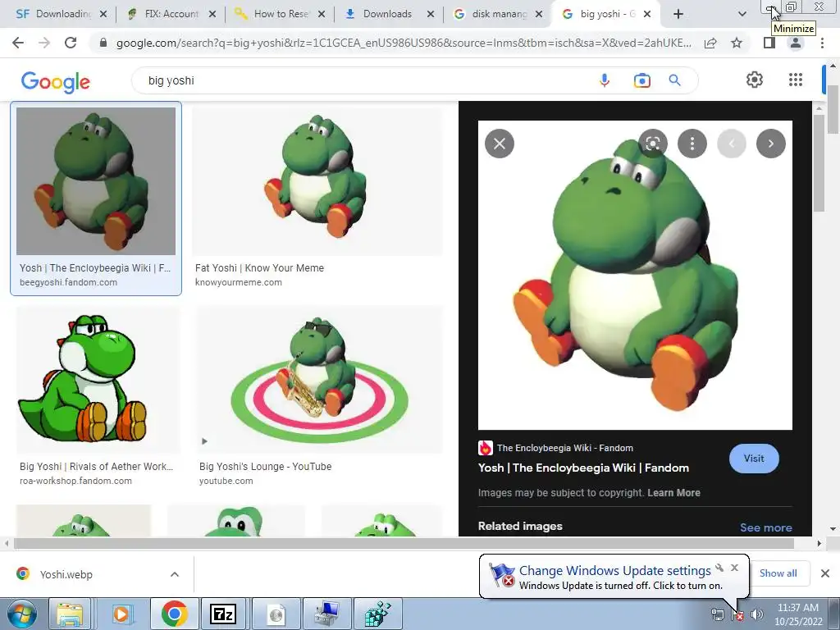Click the preview panel vertical scrollbar

point(818,163)
